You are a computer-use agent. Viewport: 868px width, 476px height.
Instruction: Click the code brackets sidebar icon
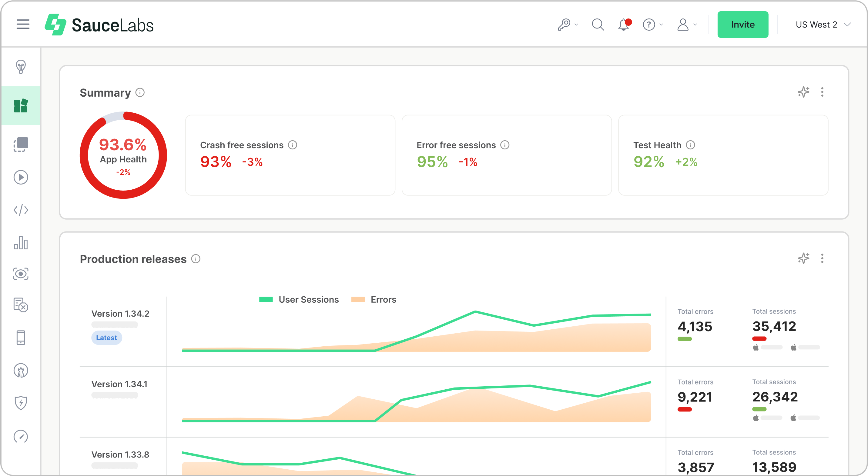click(21, 210)
